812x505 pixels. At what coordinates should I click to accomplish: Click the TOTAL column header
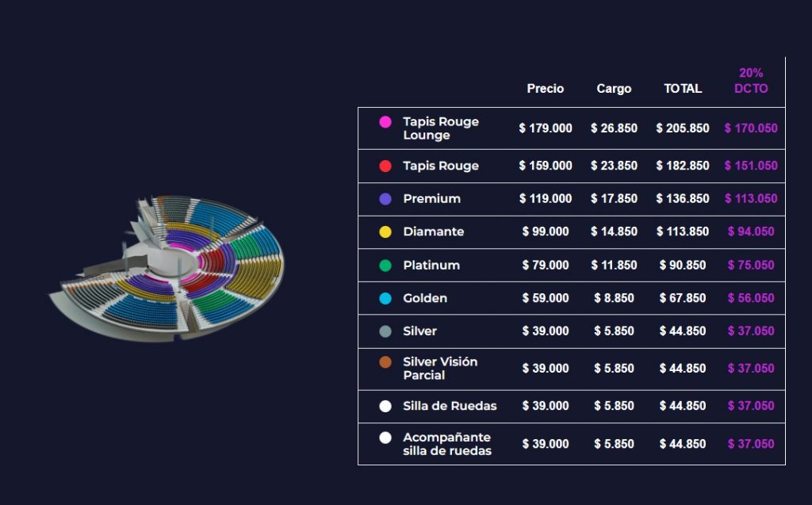click(683, 89)
